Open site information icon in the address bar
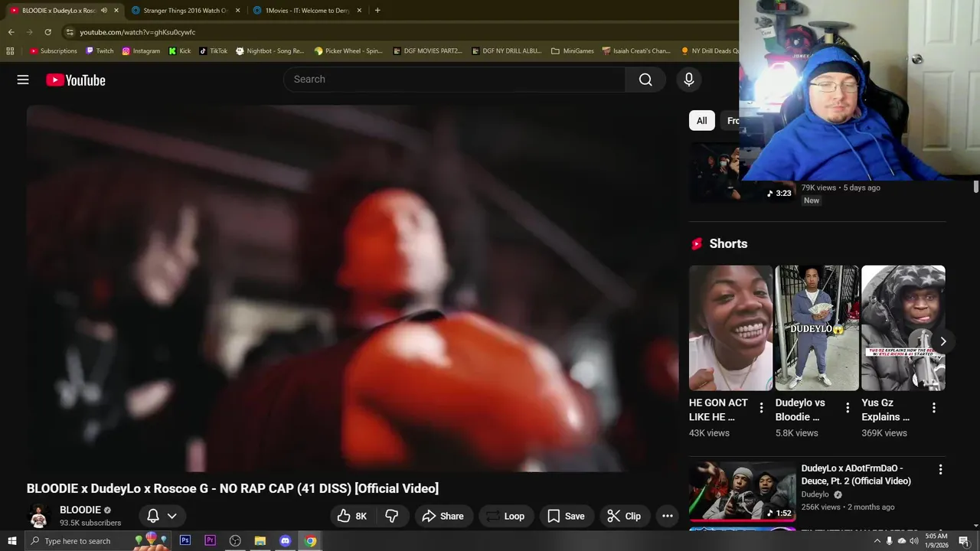The height and width of the screenshot is (551, 980). click(x=70, y=32)
